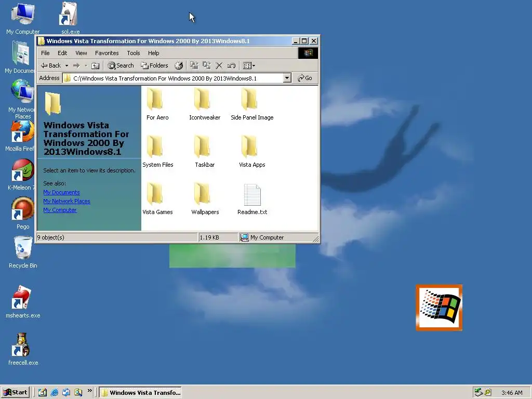The height and width of the screenshot is (399, 532).
Task: Click the system tray clock
Action: pyautogui.click(x=512, y=393)
